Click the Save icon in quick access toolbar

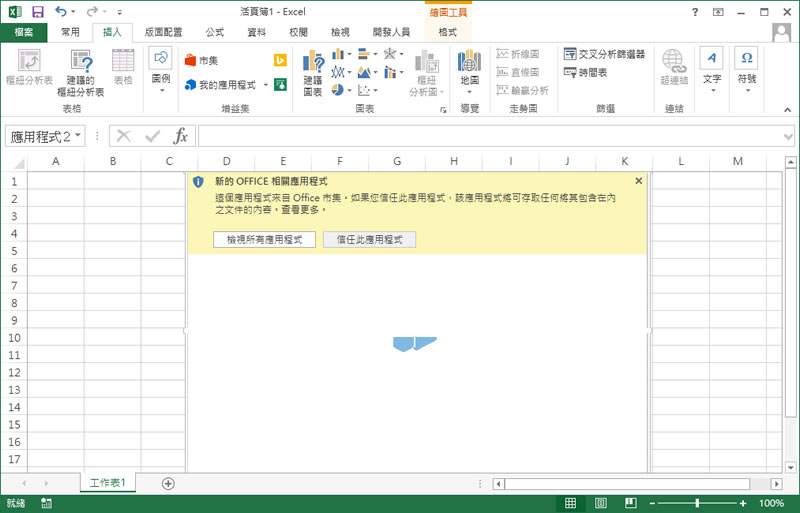tap(37, 12)
